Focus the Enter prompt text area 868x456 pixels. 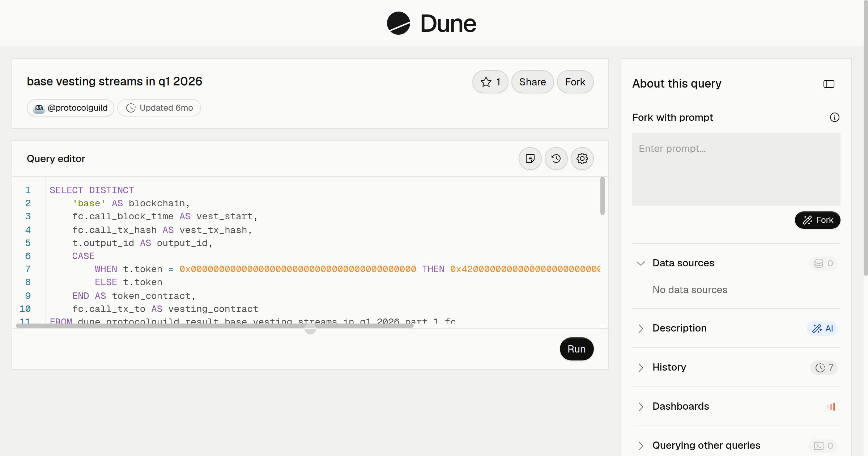point(736,169)
